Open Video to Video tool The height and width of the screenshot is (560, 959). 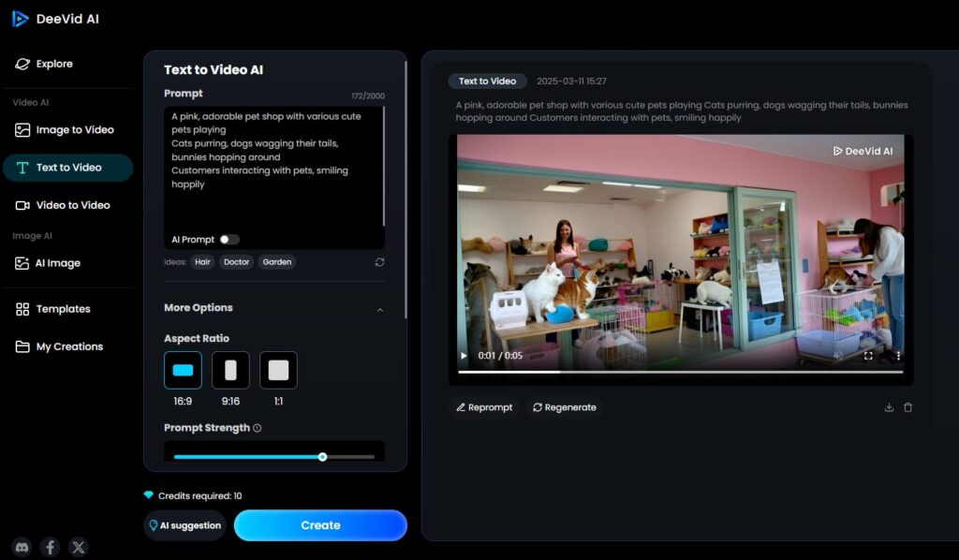63,205
